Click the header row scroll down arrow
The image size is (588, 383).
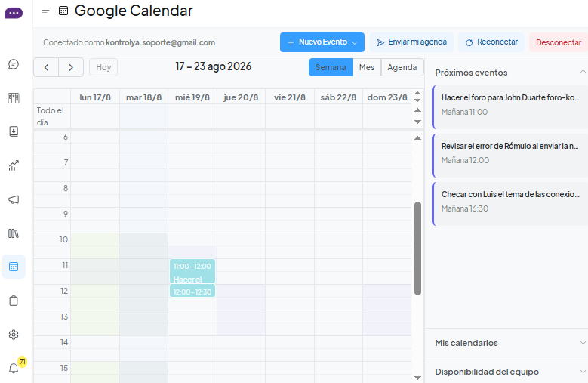point(417,100)
